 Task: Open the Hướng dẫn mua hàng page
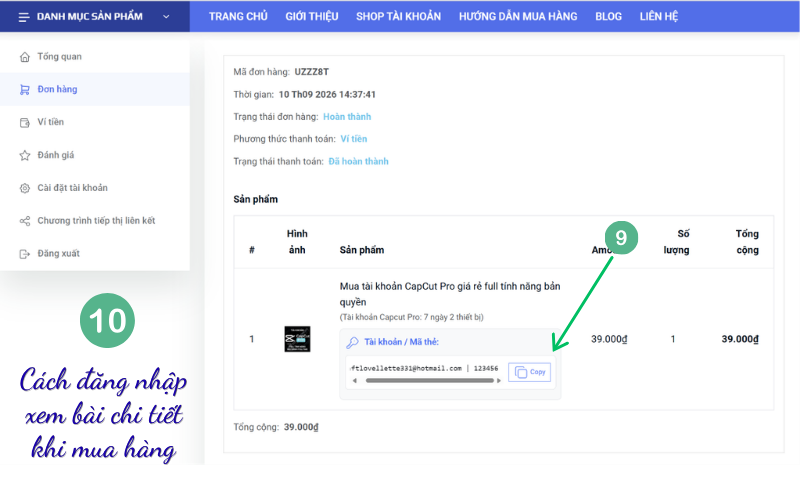click(518, 16)
